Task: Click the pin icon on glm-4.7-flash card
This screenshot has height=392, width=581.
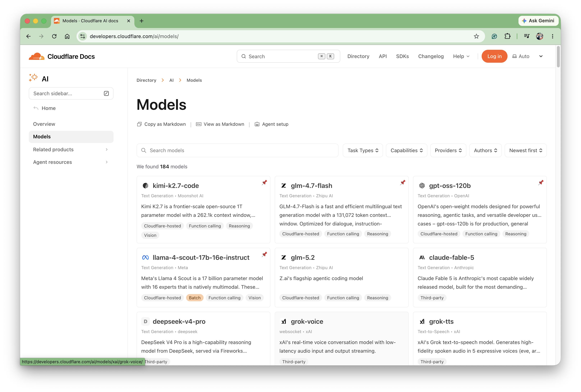Action: (x=402, y=183)
